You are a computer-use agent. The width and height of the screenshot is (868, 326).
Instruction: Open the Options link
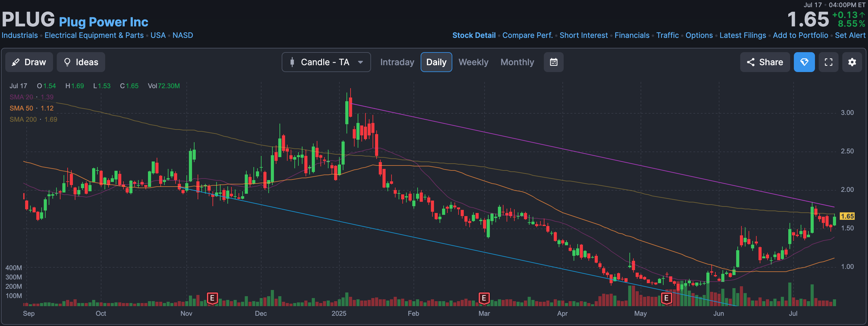(x=699, y=35)
